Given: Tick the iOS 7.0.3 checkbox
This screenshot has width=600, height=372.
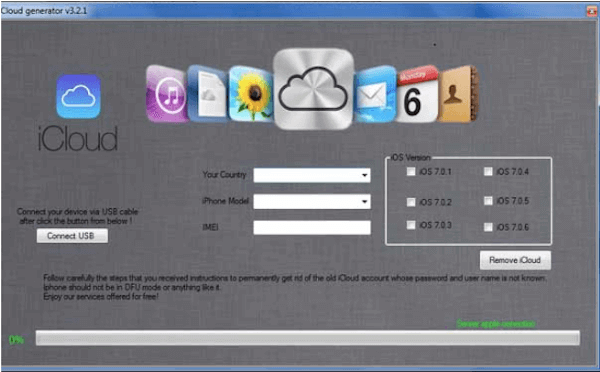Looking at the screenshot, I should point(411,225).
